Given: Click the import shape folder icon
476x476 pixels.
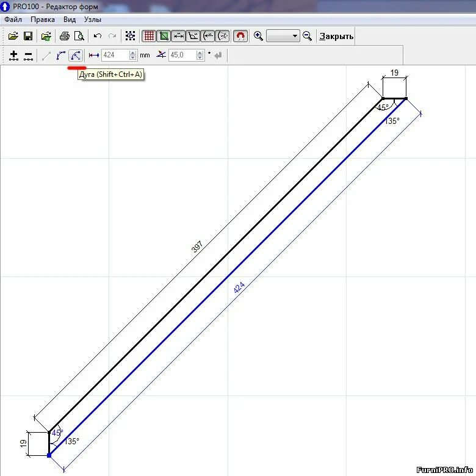Looking at the screenshot, I should (46, 36).
